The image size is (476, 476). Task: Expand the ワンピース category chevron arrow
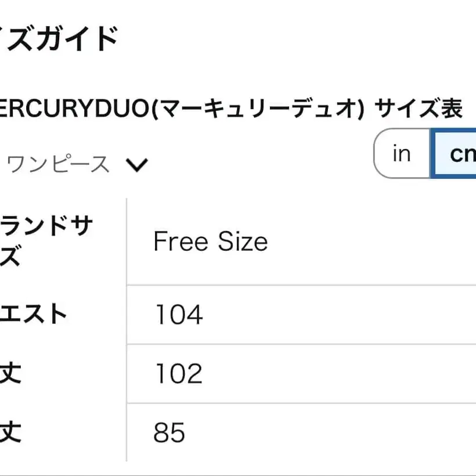(137, 165)
